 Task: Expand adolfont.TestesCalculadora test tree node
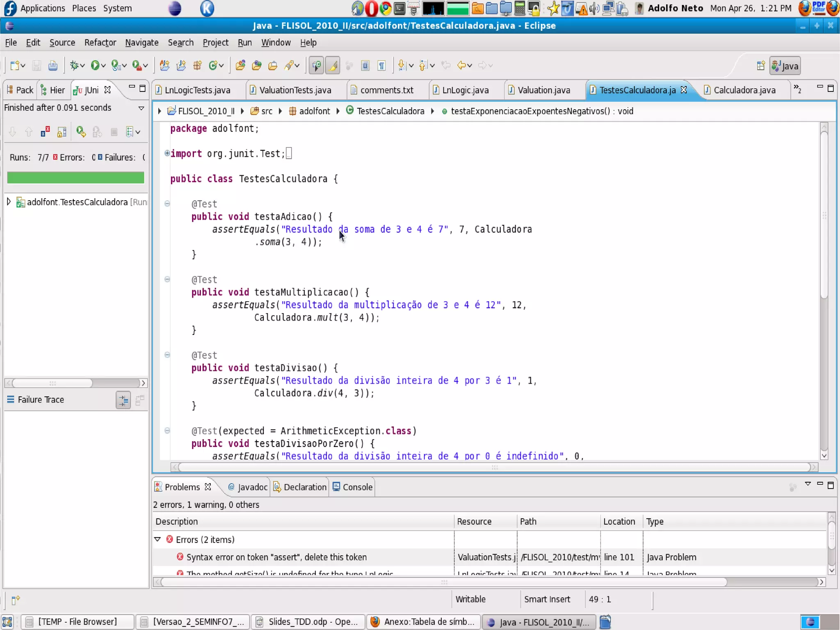pos(9,202)
